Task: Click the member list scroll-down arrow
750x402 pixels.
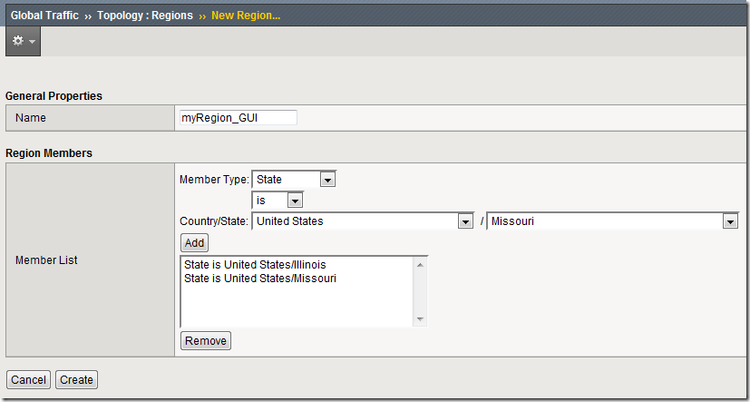Action: tap(420, 320)
